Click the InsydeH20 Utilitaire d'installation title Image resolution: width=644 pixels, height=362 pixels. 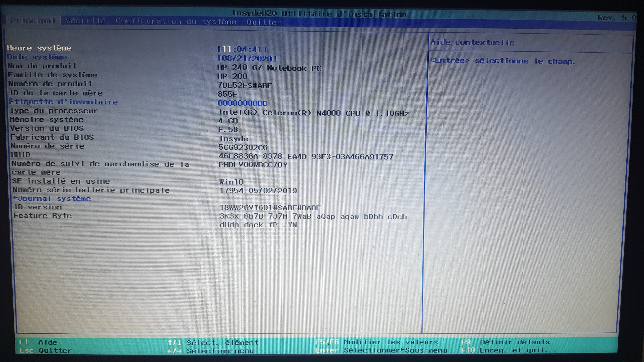pyautogui.click(x=319, y=13)
